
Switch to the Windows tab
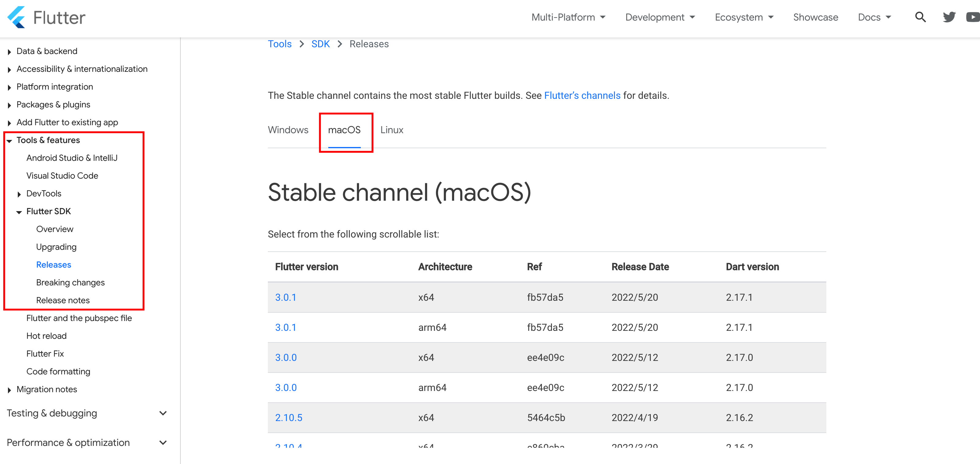(x=288, y=130)
